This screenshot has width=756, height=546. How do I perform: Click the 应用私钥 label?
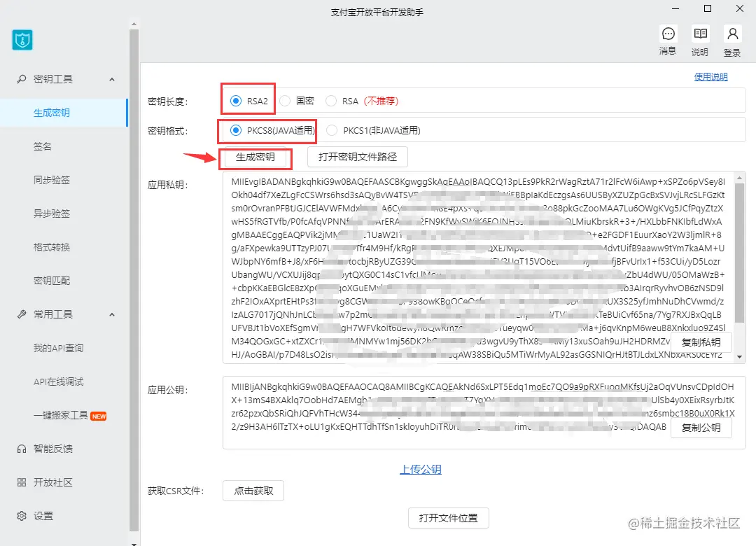tap(167, 185)
